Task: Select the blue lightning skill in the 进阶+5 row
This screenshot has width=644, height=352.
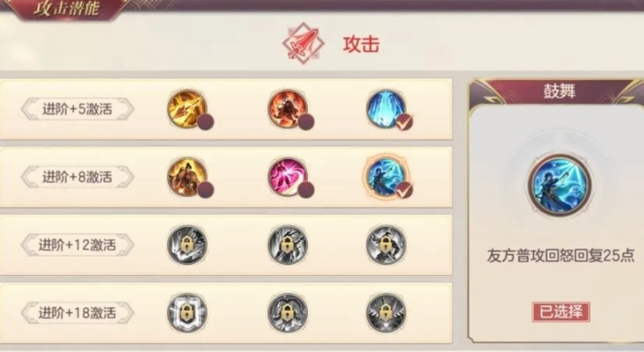Action: (x=386, y=108)
